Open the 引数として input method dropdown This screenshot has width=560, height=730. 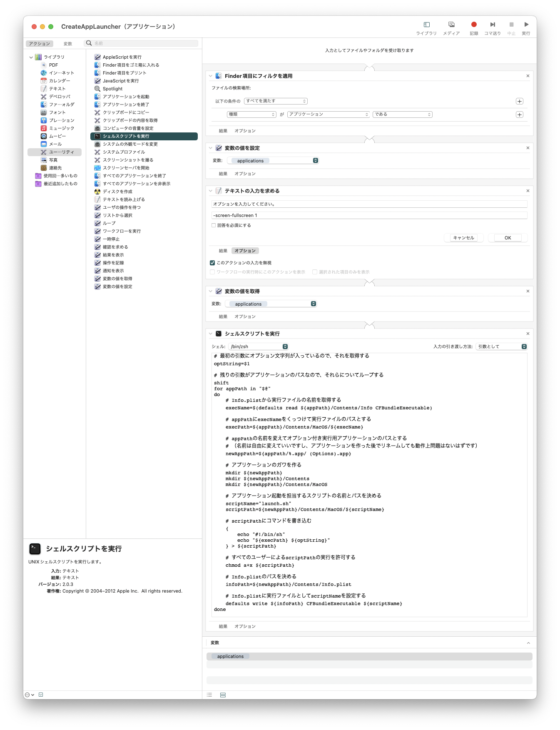(x=502, y=346)
